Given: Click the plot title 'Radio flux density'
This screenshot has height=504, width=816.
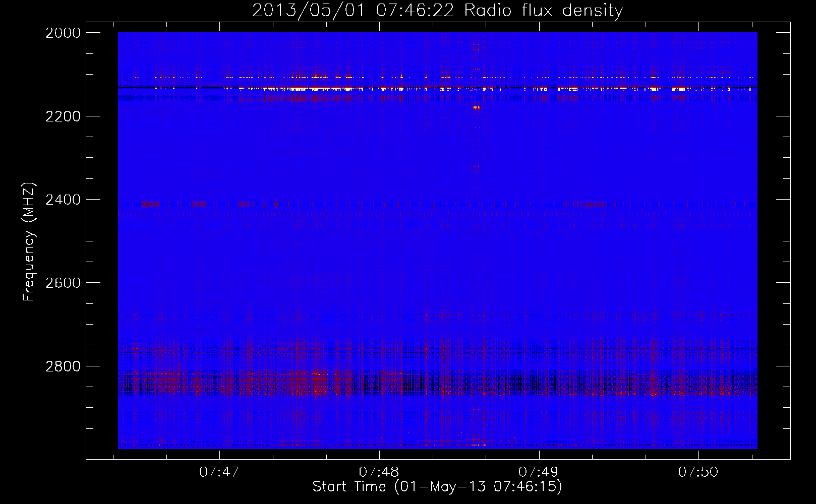Looking at the screenshot, I should click(437, 11).
